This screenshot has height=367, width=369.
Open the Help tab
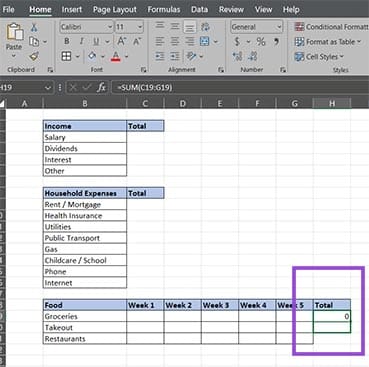291,9
